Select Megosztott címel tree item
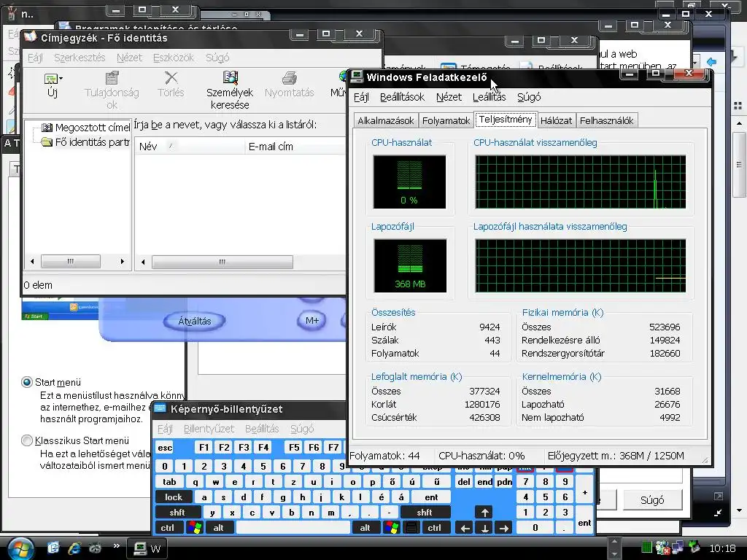Viewport: 747px width, 560px height. tap(86, 128)
